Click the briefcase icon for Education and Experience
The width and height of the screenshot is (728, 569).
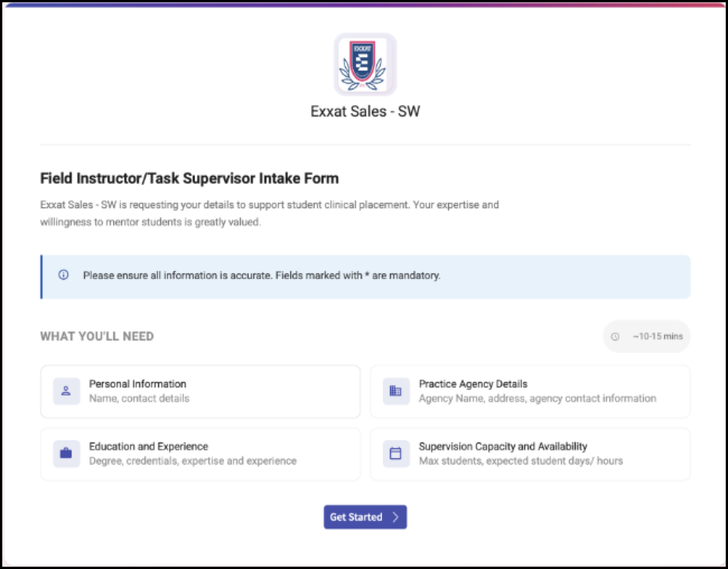click(x=66, y=453)
